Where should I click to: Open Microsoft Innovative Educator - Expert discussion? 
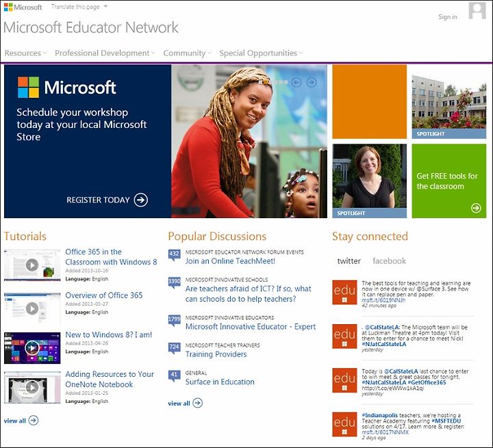[x=251, y=327]
